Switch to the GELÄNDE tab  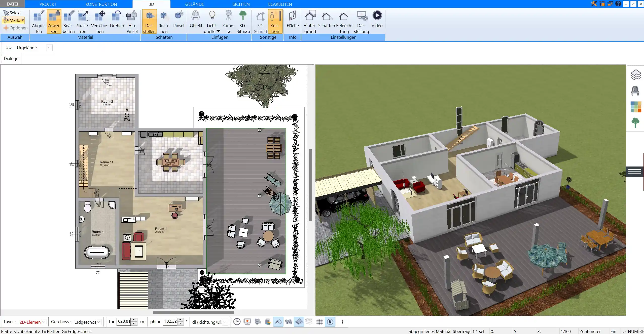pyautogui.click(x=195, y=4)
